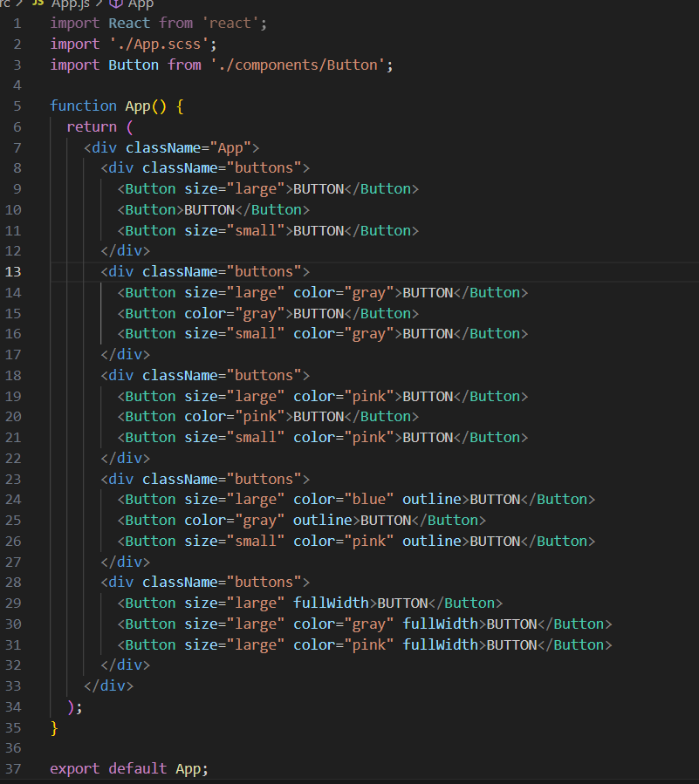Click "small" value on line 11
The width and height of the screenshot is (699, 784).
point(256,231)
